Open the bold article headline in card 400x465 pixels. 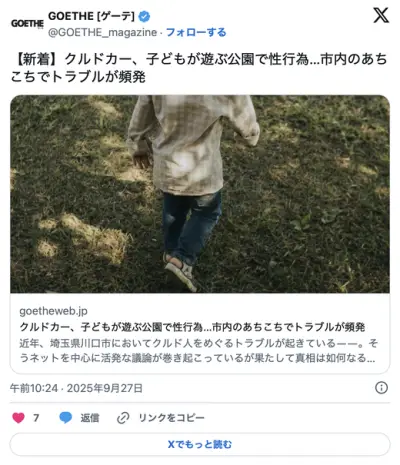(192, 327)
